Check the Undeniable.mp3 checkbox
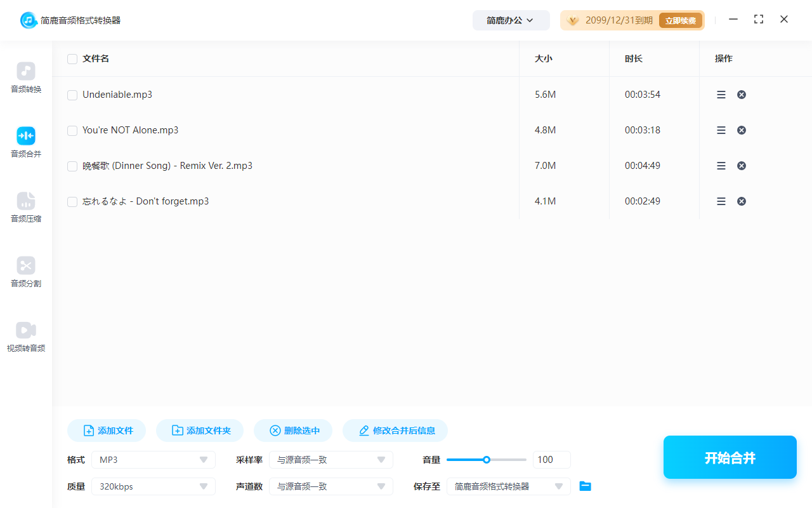Viewport: 812px width, 508px height. pos(72,95)
